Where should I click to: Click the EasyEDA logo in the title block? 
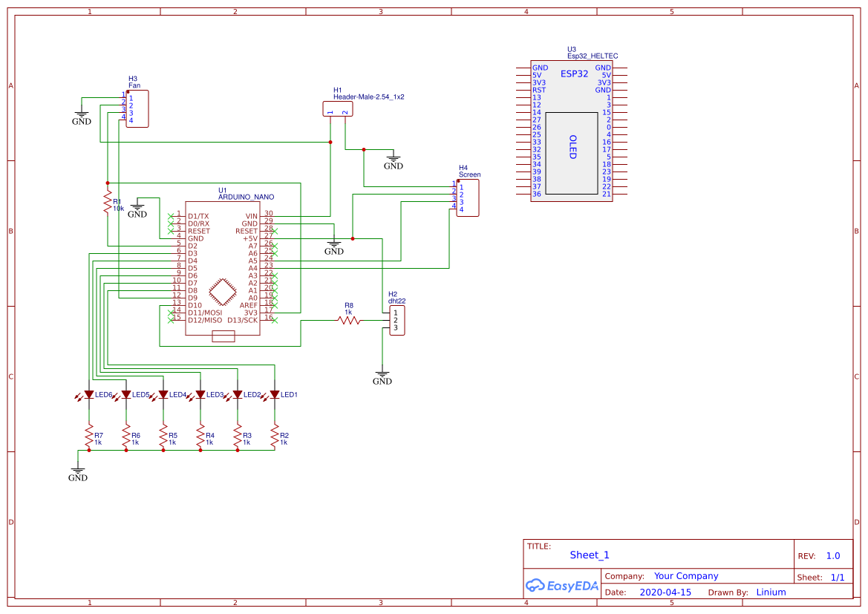pos(562,586)
